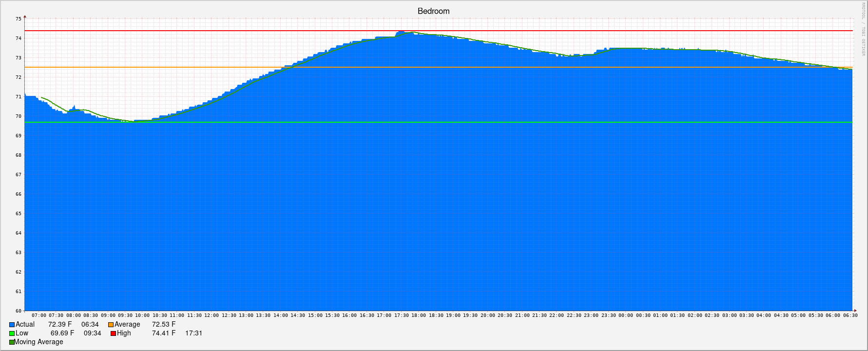
Task: Click the 12:00 label on time axis
Action: [x=212, y=315]
